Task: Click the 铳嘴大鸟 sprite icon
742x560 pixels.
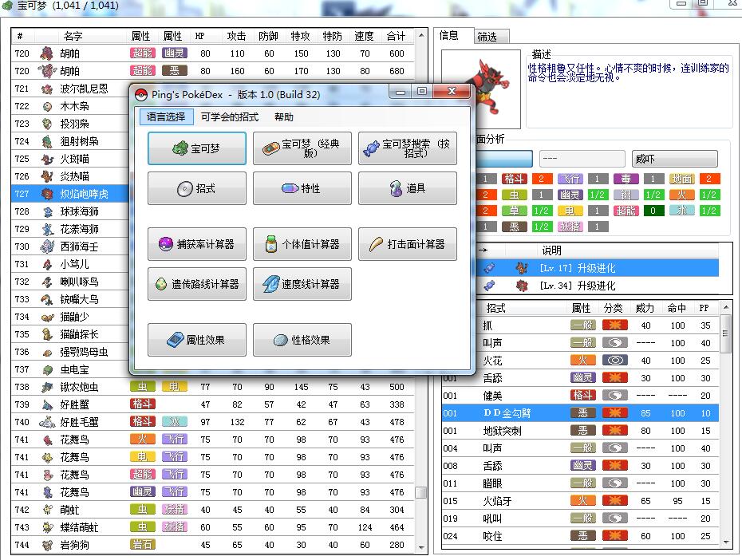Action: coord(47,299)
